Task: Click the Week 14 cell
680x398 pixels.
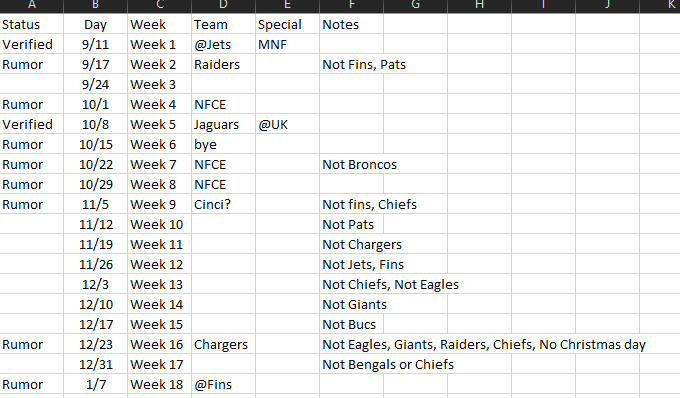Action: [x=160, y=304]
